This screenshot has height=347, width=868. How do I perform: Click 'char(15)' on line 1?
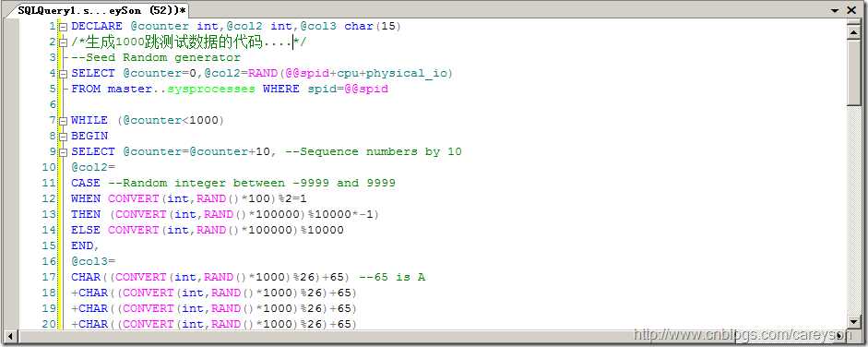click(x=373, y=26)
